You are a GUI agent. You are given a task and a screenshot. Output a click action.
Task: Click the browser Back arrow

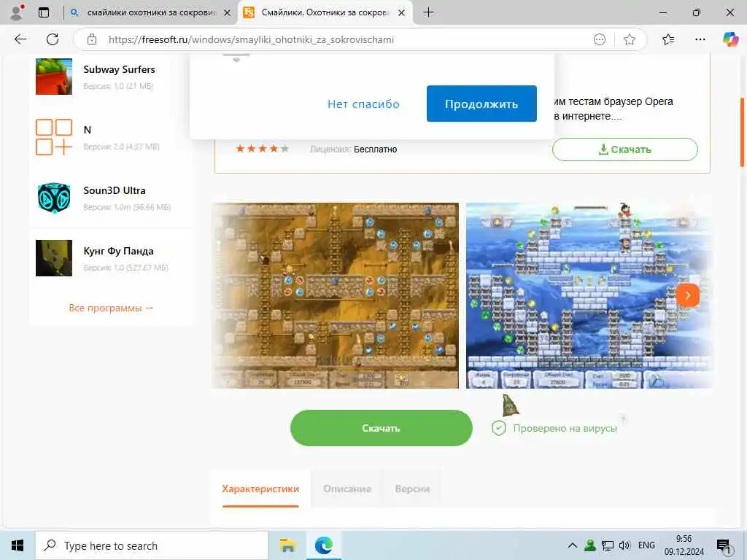point(20,39)
